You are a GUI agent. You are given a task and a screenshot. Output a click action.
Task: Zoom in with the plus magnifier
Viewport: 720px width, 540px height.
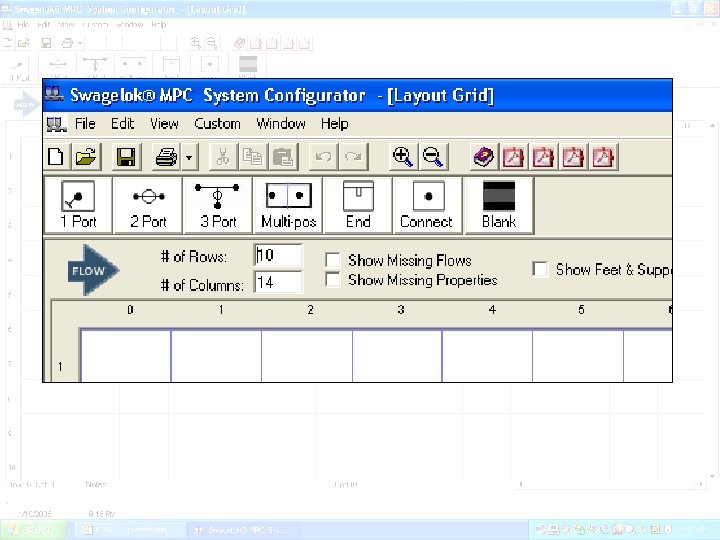tap(403, 157)
